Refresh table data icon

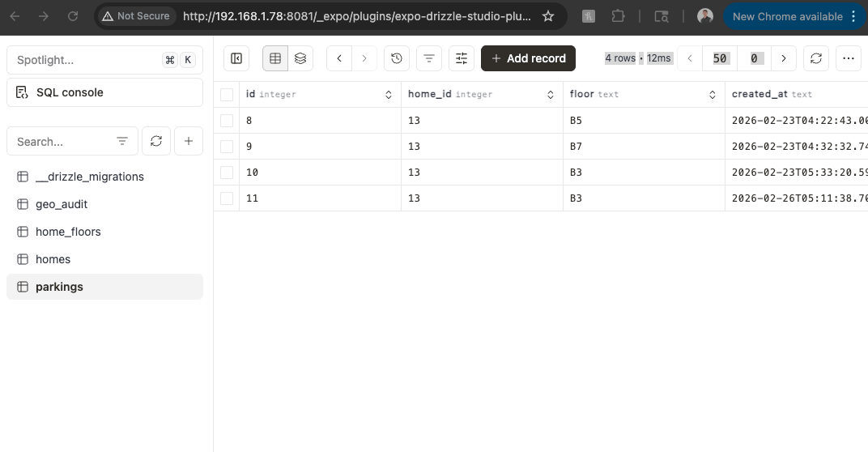pyautogui.click(x=816, y=58)
